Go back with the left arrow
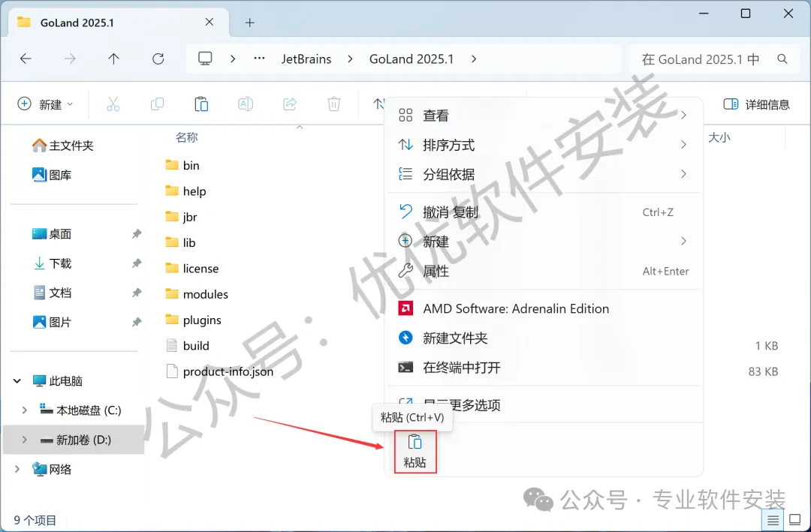 [26, 59]
